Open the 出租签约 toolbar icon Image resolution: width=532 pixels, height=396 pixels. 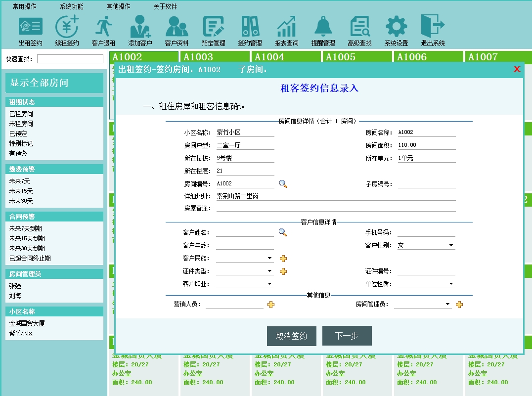click(30, 31)
